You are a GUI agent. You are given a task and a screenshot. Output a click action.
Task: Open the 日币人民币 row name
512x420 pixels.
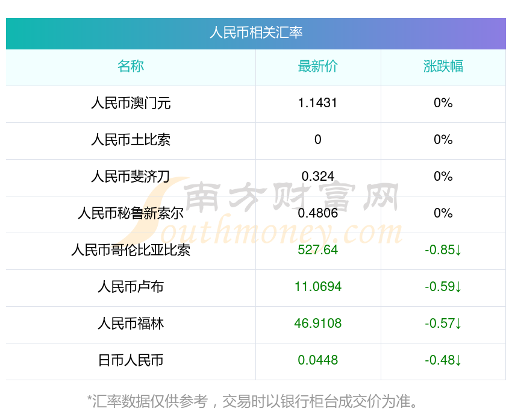point(131,360)
